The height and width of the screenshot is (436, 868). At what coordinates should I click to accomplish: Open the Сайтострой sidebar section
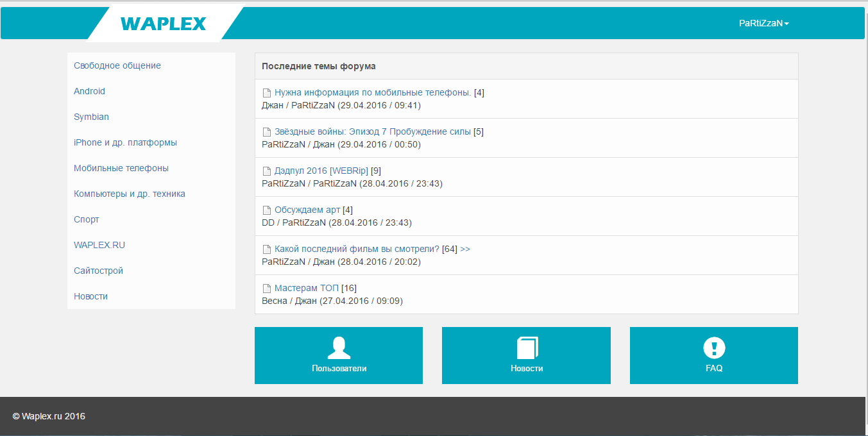pyautogui.click(x=98, y=271)
